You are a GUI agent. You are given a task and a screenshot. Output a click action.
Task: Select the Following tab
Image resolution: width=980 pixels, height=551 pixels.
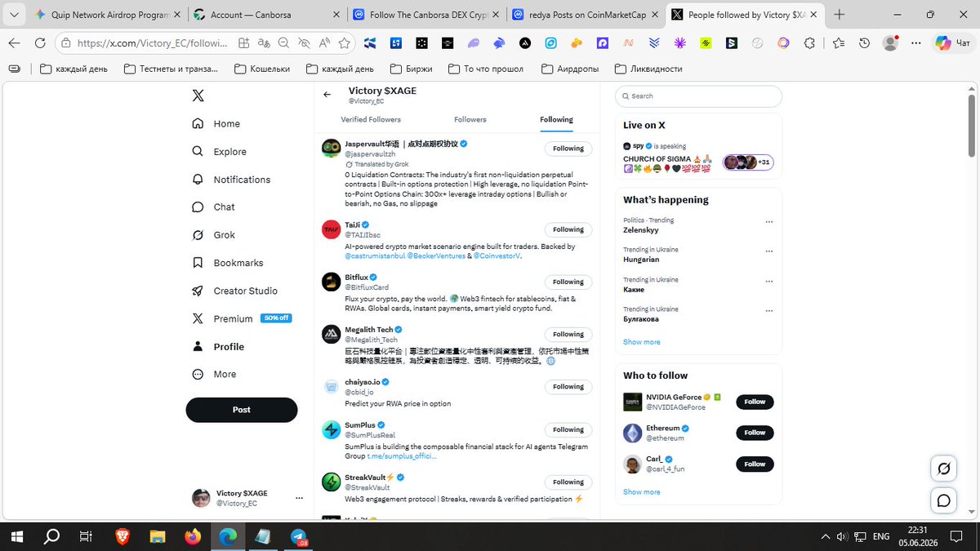coord(556,120)
